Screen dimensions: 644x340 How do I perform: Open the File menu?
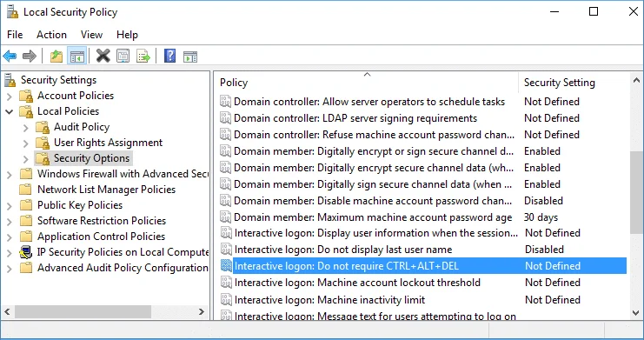pos(15,35)
